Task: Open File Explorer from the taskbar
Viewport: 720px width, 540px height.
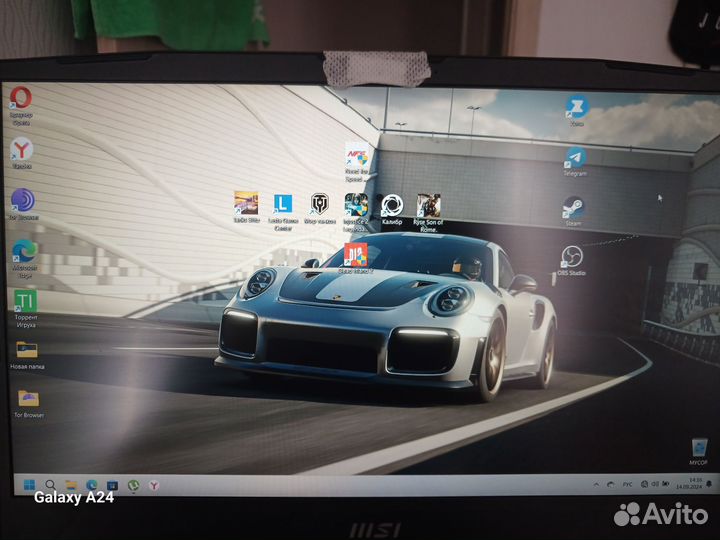Action: (x=71, y=485)
